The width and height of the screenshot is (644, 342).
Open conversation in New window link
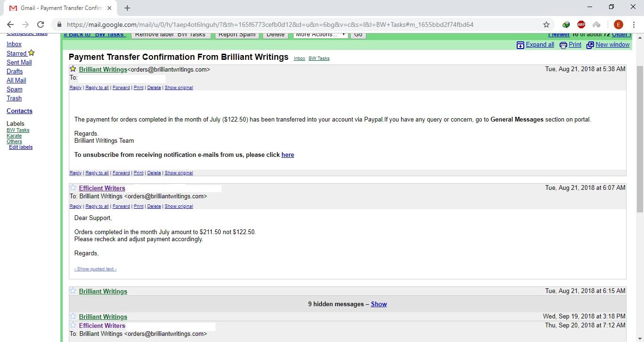(x=612, y=45)
